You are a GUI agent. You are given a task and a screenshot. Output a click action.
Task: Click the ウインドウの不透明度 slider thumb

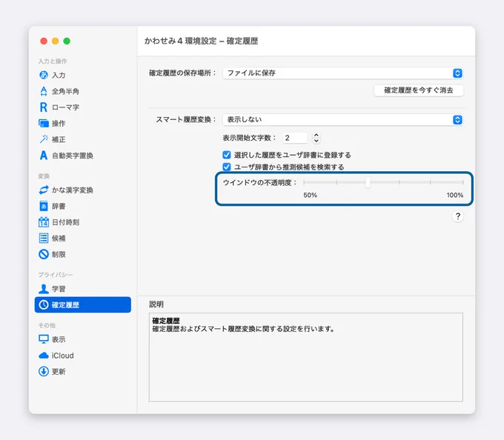[368, 183]
